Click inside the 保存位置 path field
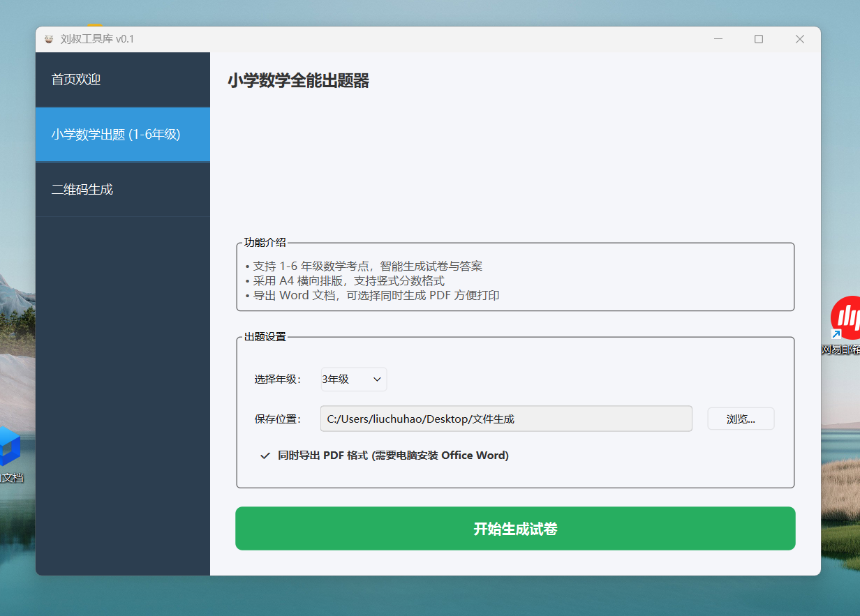 pyautogui.click(x=506, y=419)
